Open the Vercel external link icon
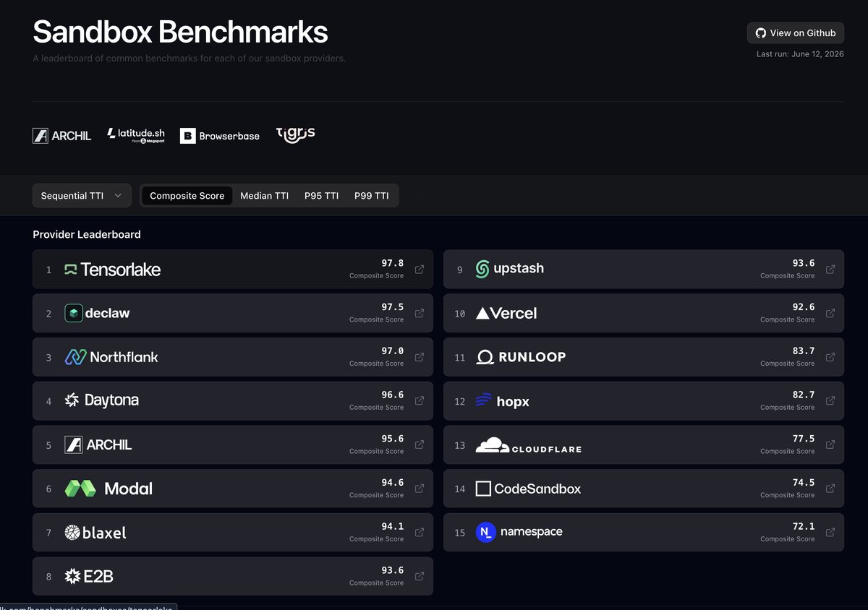 tap(830, 314)
